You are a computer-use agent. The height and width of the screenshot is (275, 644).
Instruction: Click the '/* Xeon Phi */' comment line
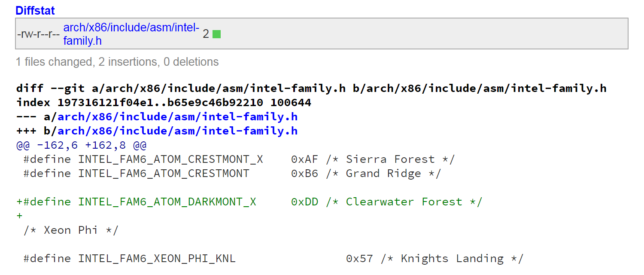tap(71, 230)
